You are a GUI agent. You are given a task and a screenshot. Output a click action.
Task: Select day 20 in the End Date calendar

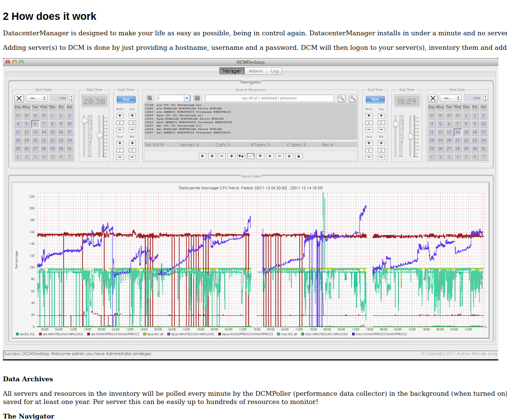click(448, 140)
